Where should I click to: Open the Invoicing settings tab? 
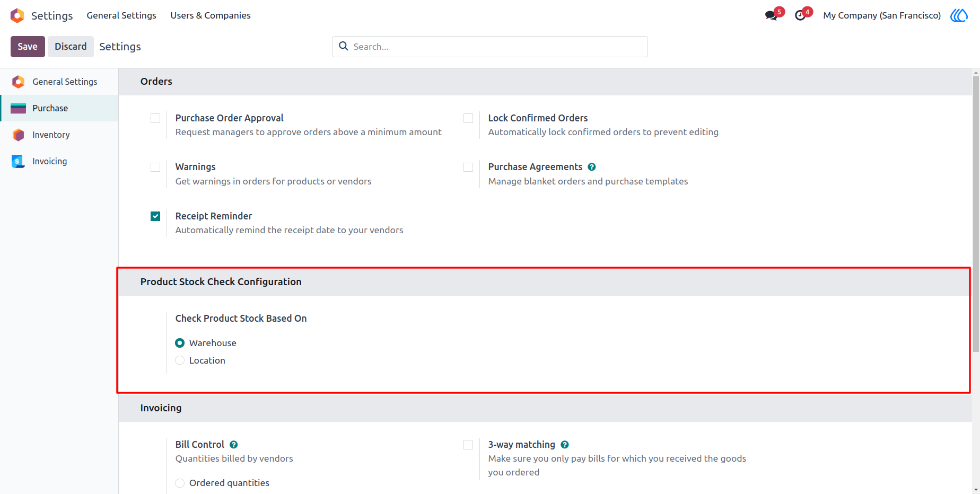59,161
